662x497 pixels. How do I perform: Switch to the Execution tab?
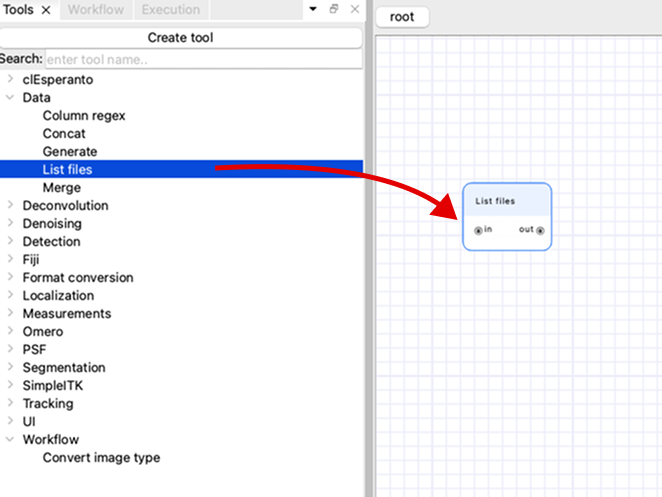[x=171, y=9]
